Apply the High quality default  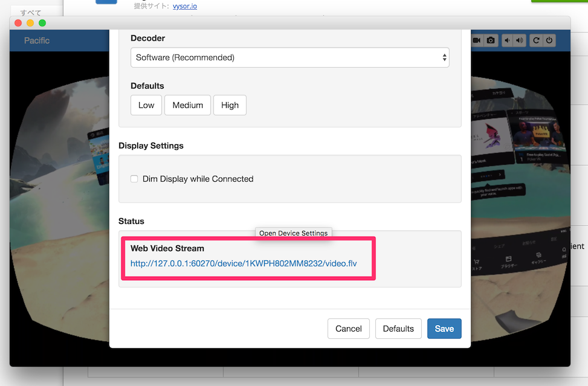230,105
